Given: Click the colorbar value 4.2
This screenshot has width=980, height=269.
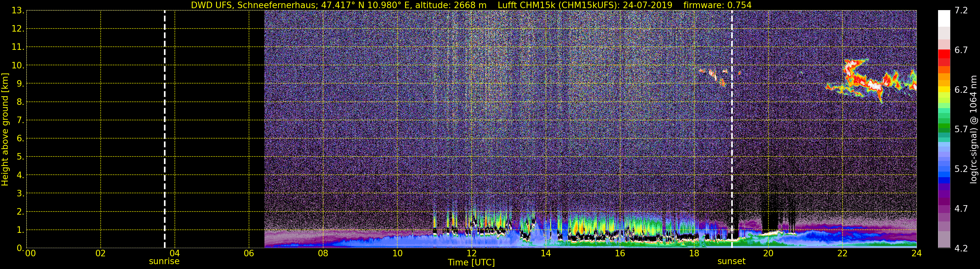Looking at the screenshot, I should tap(961, 248).
